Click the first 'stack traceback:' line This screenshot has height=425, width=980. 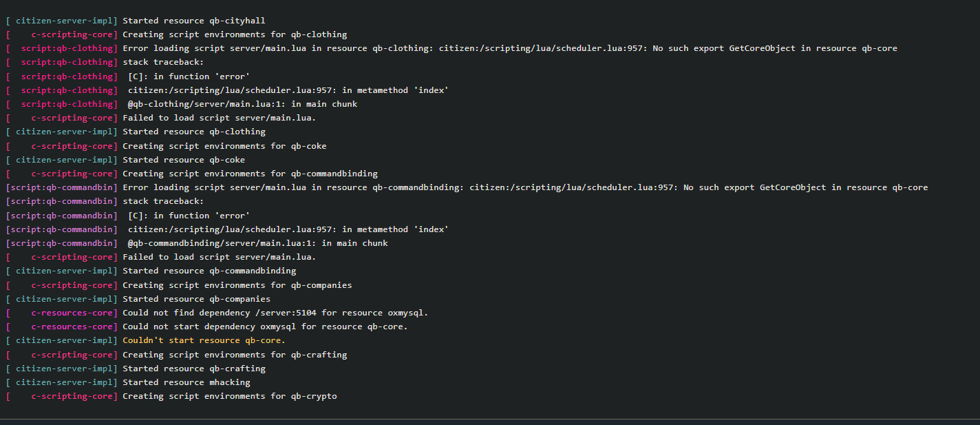105,63
